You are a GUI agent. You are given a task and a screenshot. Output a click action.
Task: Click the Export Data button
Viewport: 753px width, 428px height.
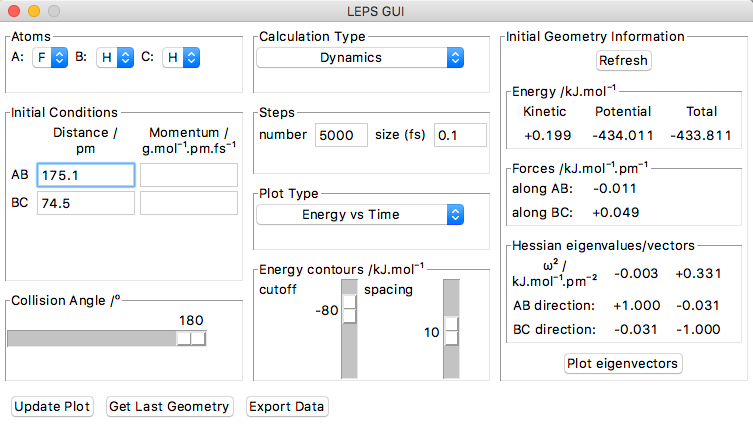(x=287, y=406)
